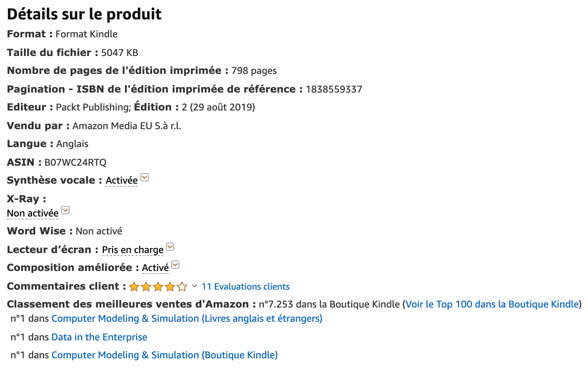Viewport: 588px width, 368px height.
Task: Open the Lecteur d'écran info arrow icon
Action: pyautogui.click(x=170, y=247)
